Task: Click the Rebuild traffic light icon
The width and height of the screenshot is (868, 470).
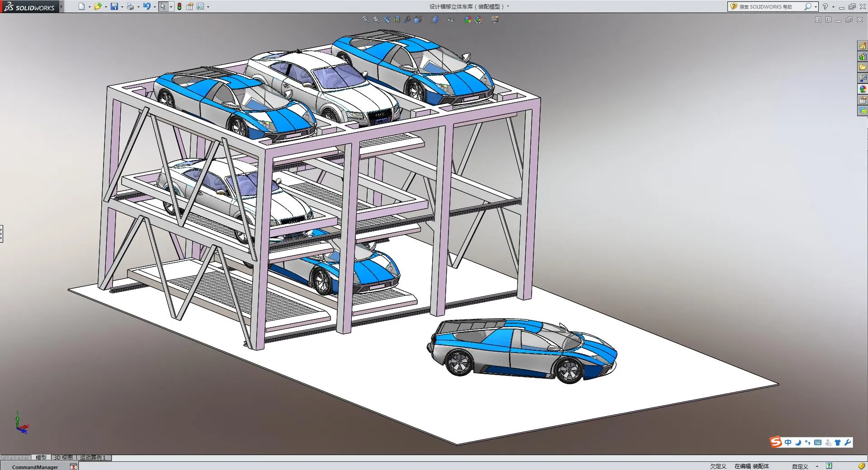Action: (179, 6)
